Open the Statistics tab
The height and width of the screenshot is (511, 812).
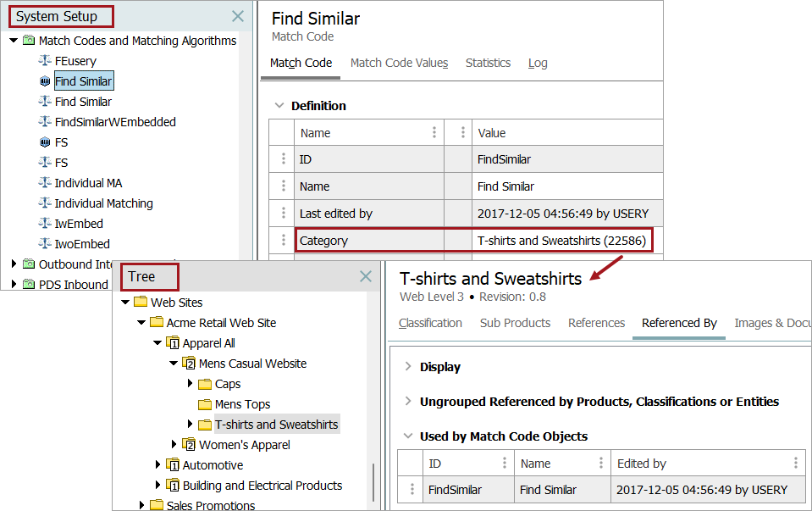click(x=488, y=63)
